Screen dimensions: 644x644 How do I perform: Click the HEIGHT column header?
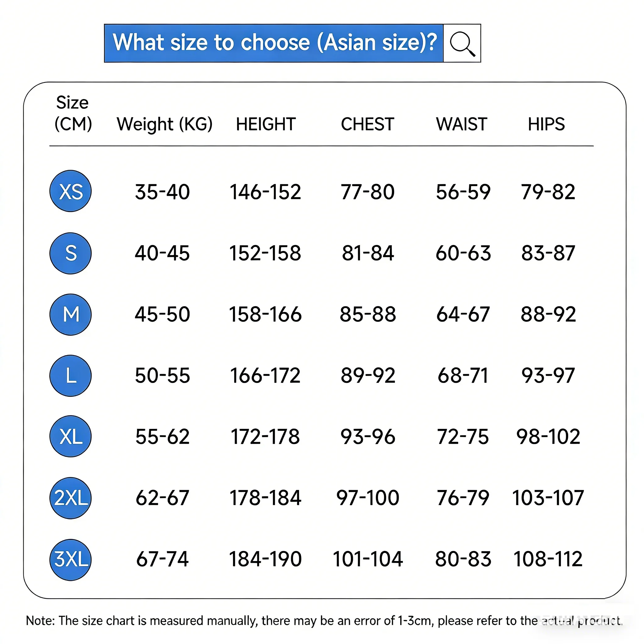(266, 124)
